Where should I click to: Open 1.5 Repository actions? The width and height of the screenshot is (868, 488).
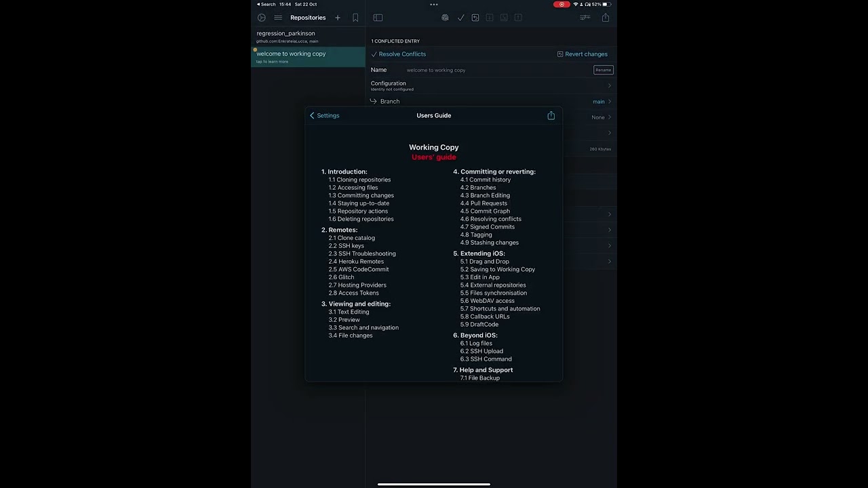click(358, 211)
